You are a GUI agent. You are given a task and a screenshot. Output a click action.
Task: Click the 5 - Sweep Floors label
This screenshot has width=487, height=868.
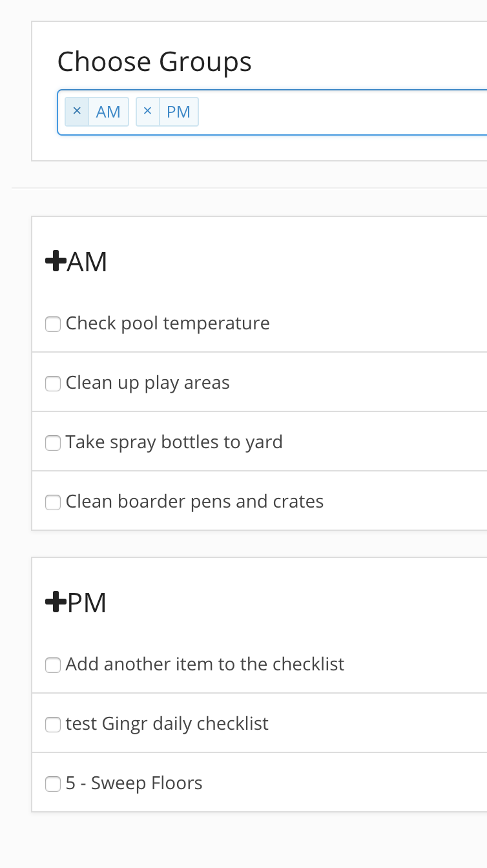tap(134, 783)
